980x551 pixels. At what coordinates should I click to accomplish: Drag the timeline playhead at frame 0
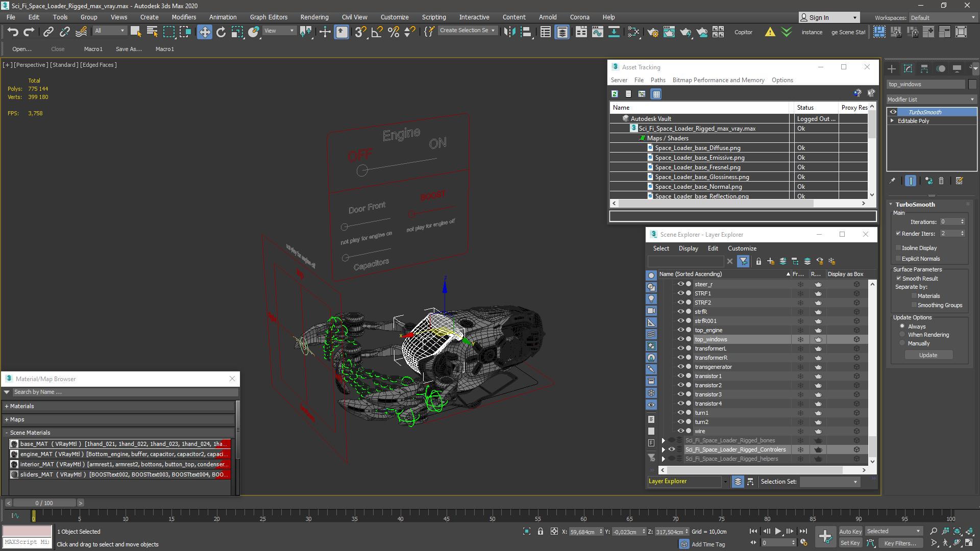[34, 515]
